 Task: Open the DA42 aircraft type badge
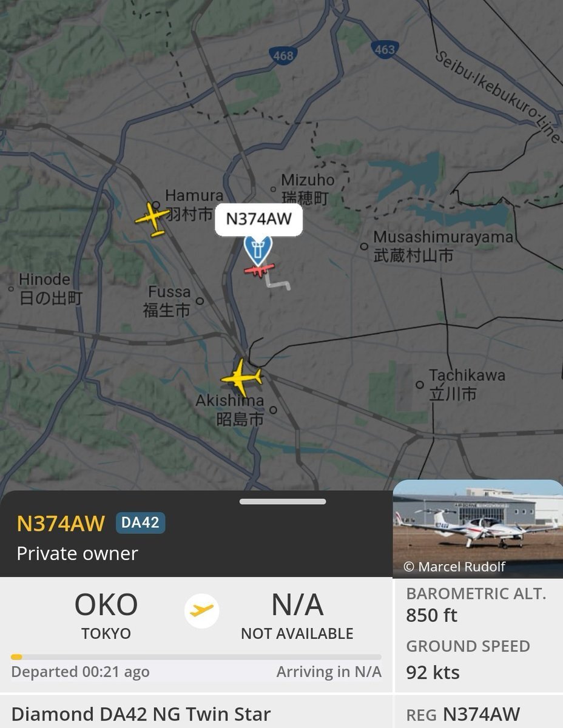[140, 523]
